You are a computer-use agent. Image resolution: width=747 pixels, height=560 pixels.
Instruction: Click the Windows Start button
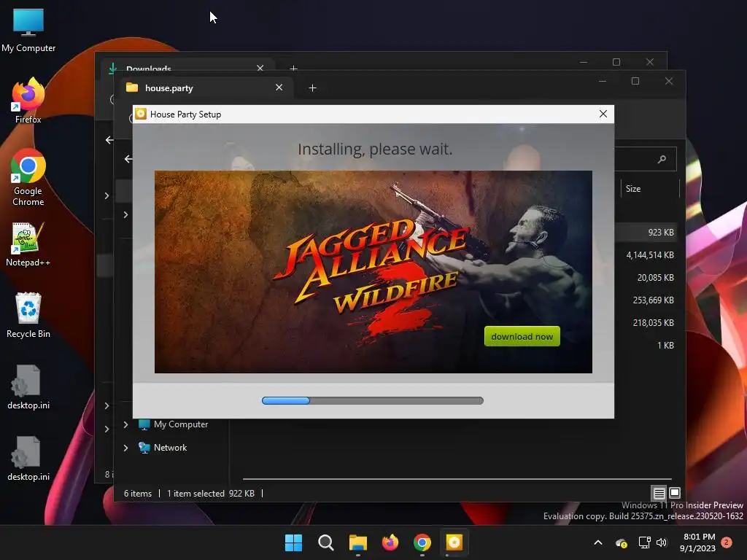coord(293,542)
